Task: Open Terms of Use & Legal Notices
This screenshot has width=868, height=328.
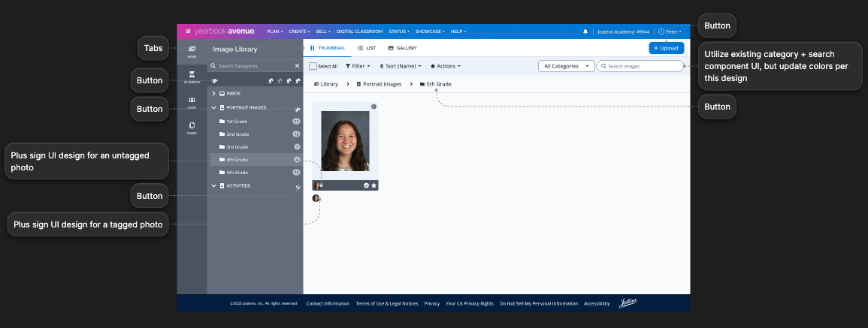Action: pyautogui.click(x=387, y=304)
